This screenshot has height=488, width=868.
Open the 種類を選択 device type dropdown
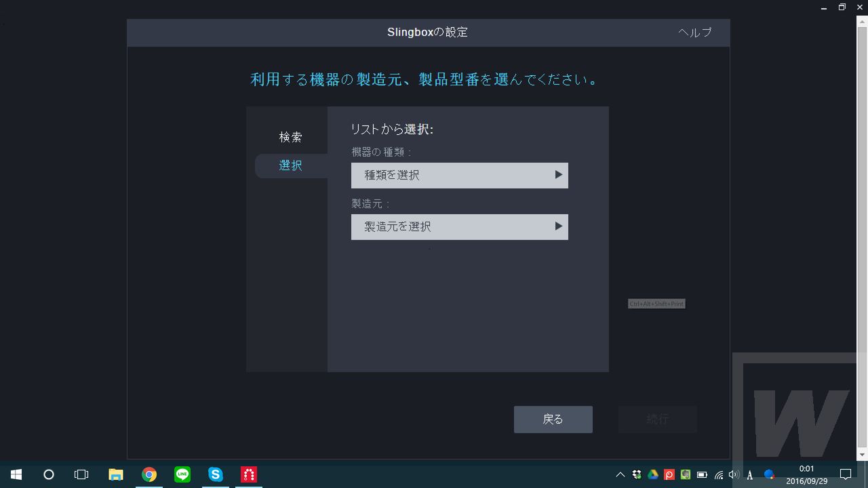459,175
